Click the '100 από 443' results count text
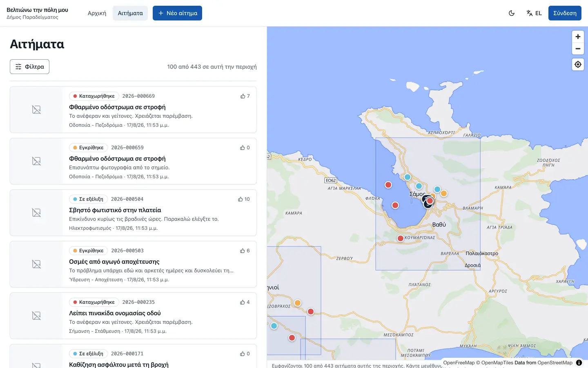 (x=212, y=67)
